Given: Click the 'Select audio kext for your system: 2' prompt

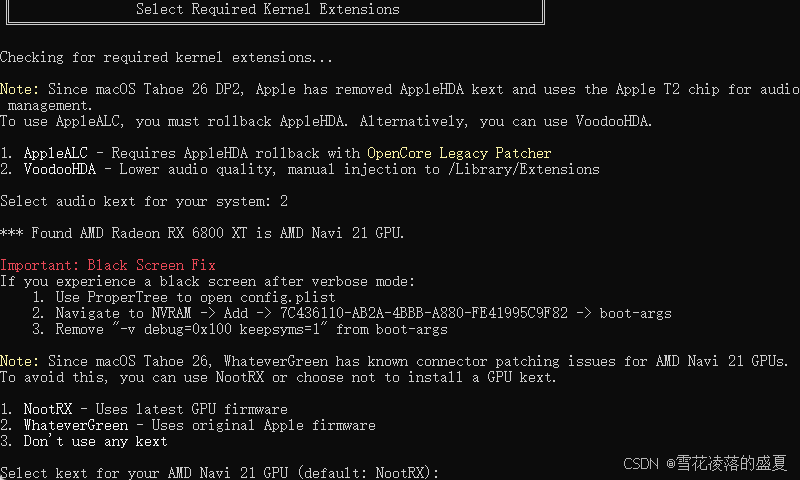Looking at the screenshot, I should [144, 201].
